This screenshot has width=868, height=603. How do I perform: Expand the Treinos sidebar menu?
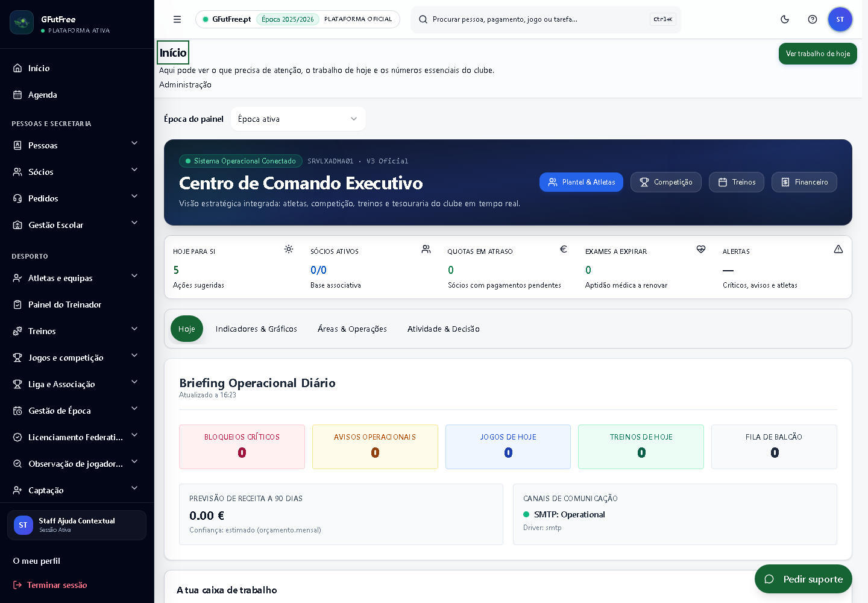[77, 331]
